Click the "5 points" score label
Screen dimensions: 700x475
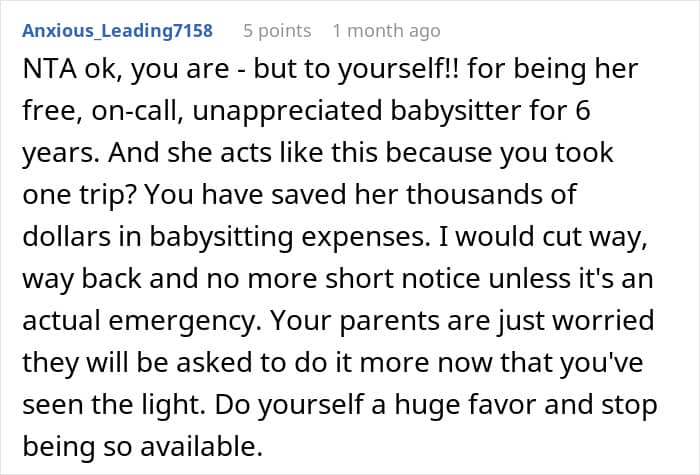[x=277, y=31]
